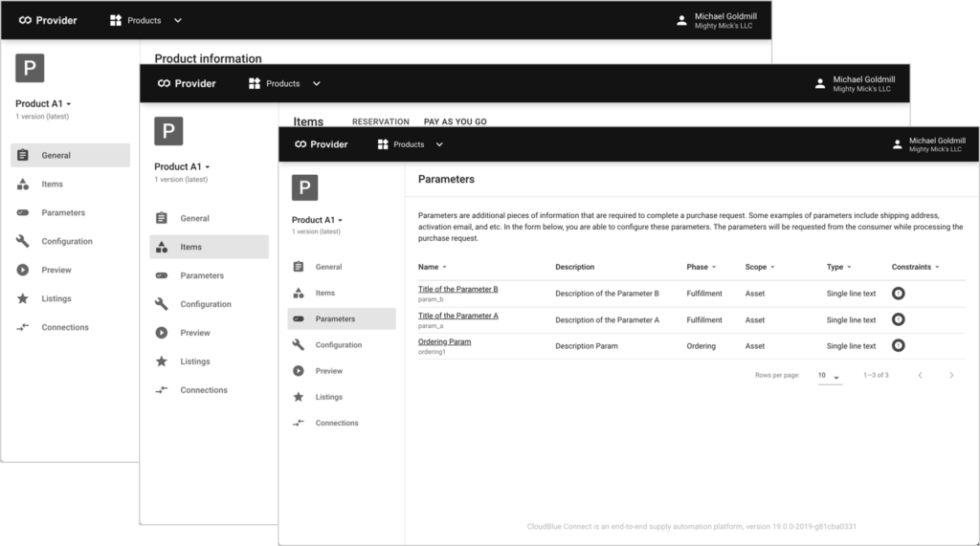This screenshot has height=546, width=980.
Task: Sort the table by the Name column
Action: (432, 267)
